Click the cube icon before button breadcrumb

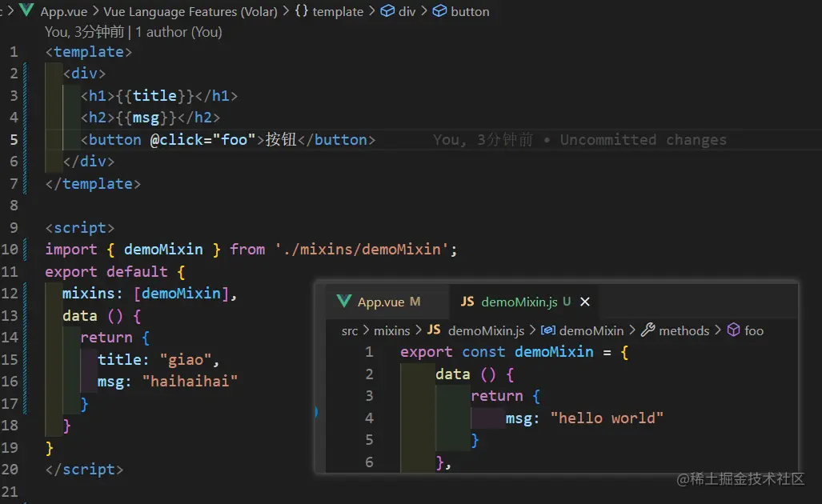[x=440, y=11]
